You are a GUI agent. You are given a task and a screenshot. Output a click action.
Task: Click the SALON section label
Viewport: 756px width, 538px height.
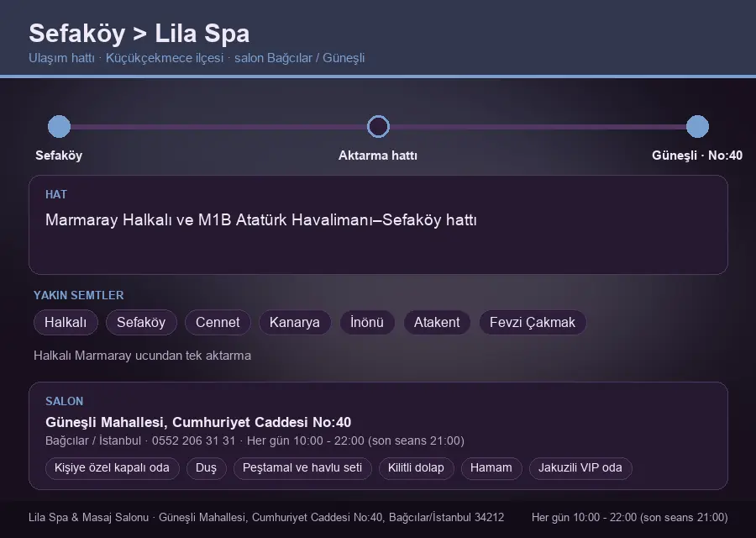coord(64,402)
